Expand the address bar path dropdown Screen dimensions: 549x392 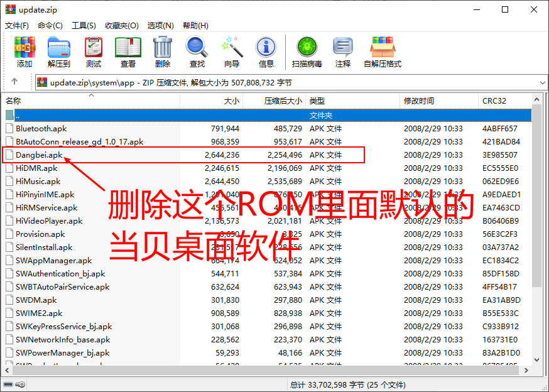point(543,83)
